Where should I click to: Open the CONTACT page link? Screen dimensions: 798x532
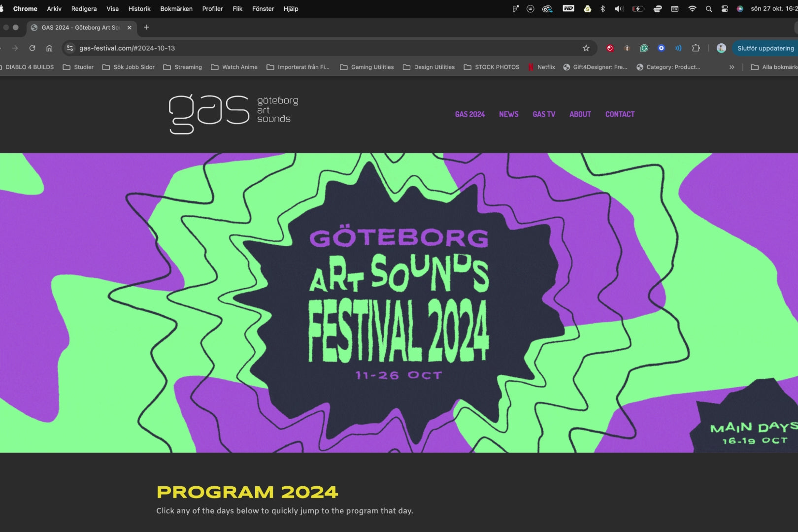[620, 114]
